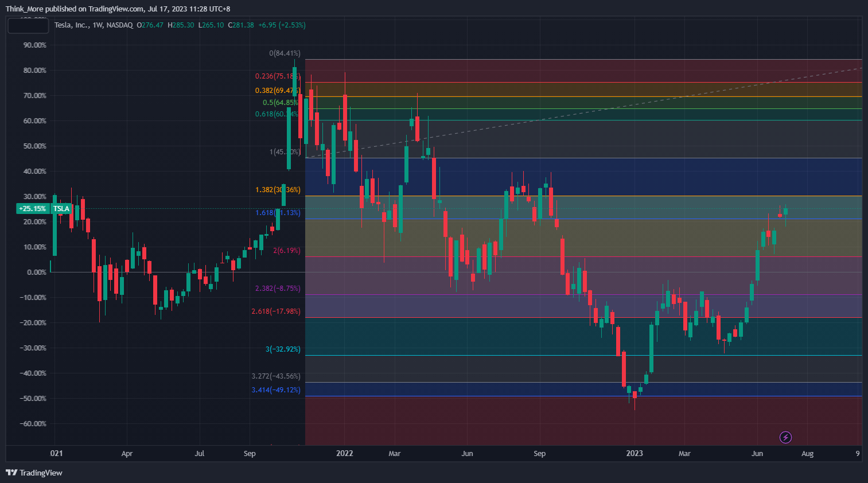
Task: Click the Apr label on time axis
Action: [x=127, y=454]
